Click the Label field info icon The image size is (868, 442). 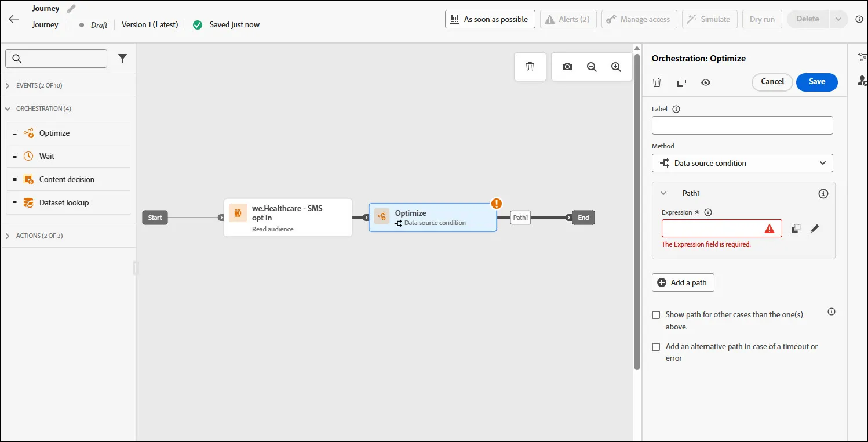(676, 109)
